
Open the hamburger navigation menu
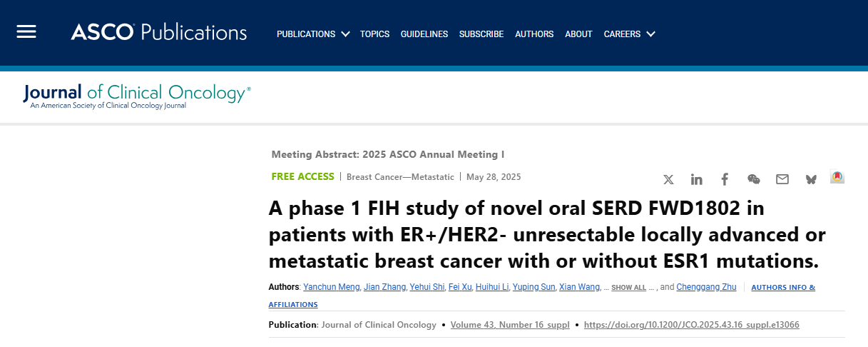(26, 32)
